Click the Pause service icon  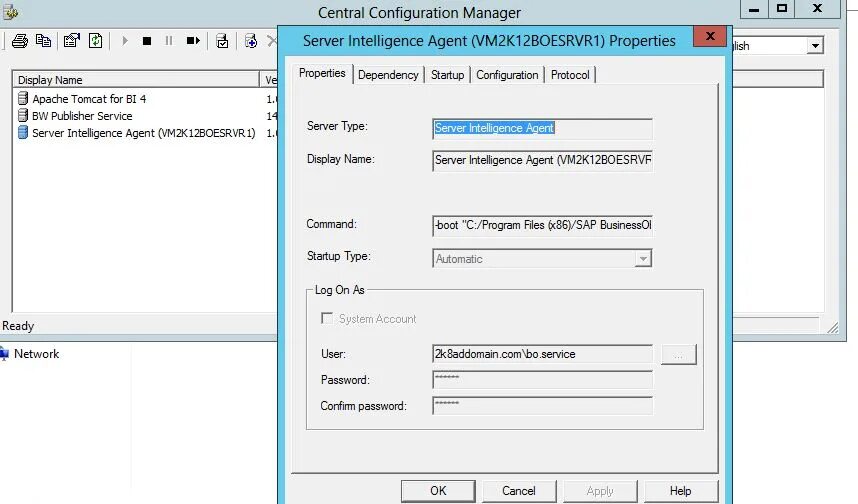(x=169, y=41)
